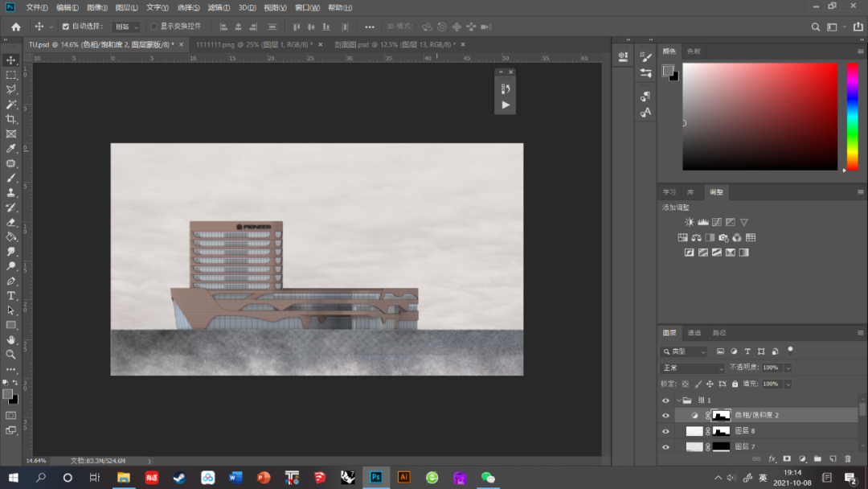Select the Rectangular Marquee tool
The image size is (868, 489).
pos(11,75)
